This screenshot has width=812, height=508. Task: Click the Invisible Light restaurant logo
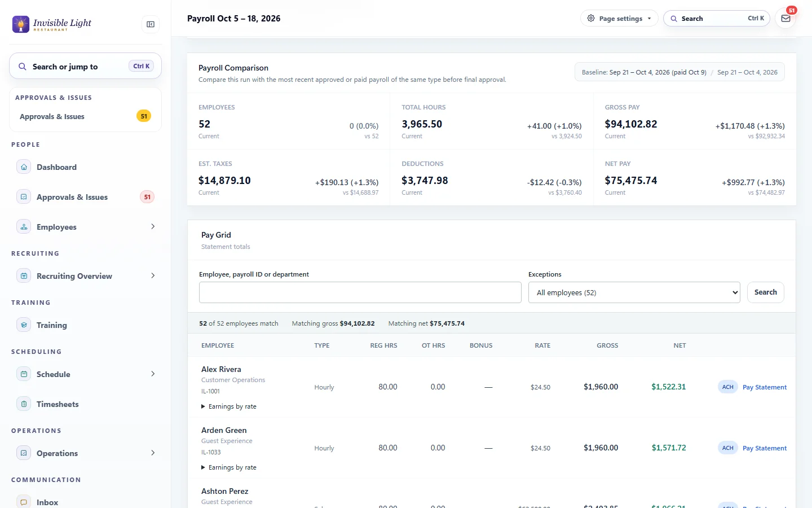coord(52,24)
